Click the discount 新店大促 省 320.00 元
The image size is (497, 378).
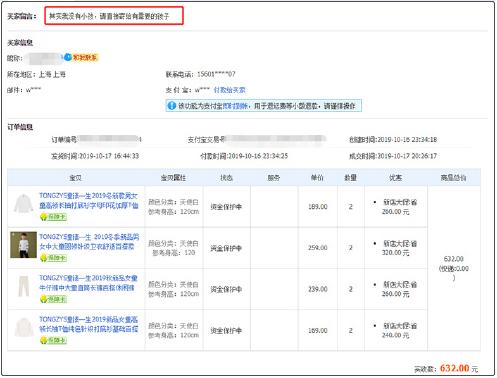pos(395,248)
